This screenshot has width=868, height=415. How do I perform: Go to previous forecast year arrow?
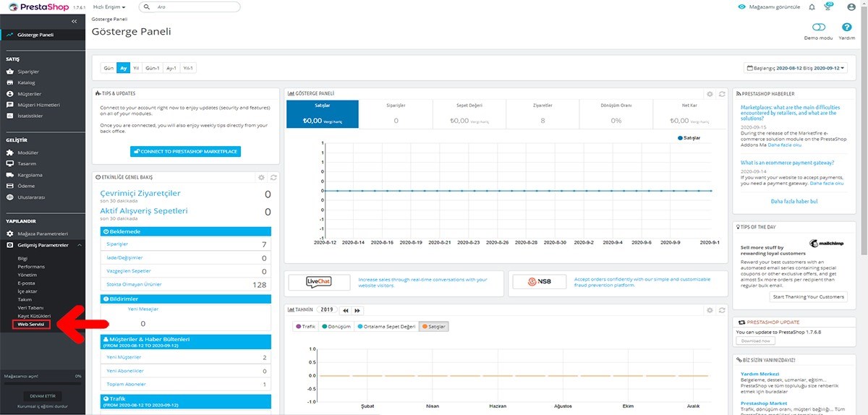click(346, 310)
